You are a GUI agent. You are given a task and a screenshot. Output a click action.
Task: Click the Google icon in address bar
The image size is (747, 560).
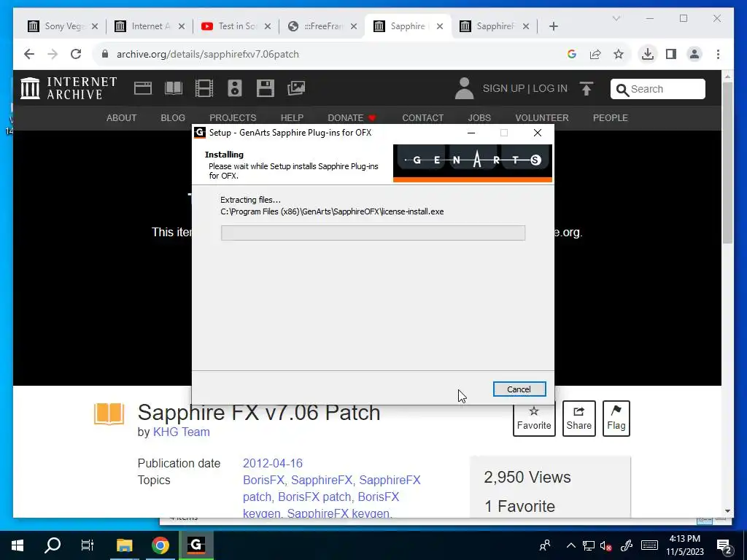572,54
